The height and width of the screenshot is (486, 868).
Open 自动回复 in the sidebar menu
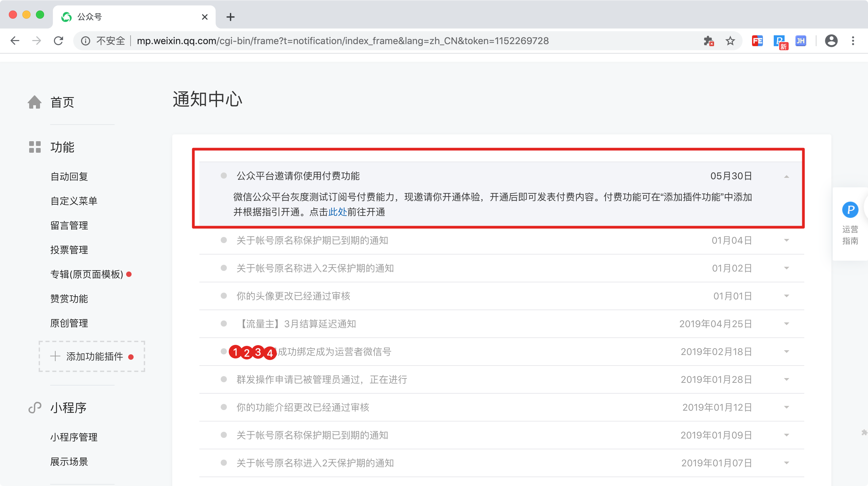pyautogui.click(x=69, y=176)
